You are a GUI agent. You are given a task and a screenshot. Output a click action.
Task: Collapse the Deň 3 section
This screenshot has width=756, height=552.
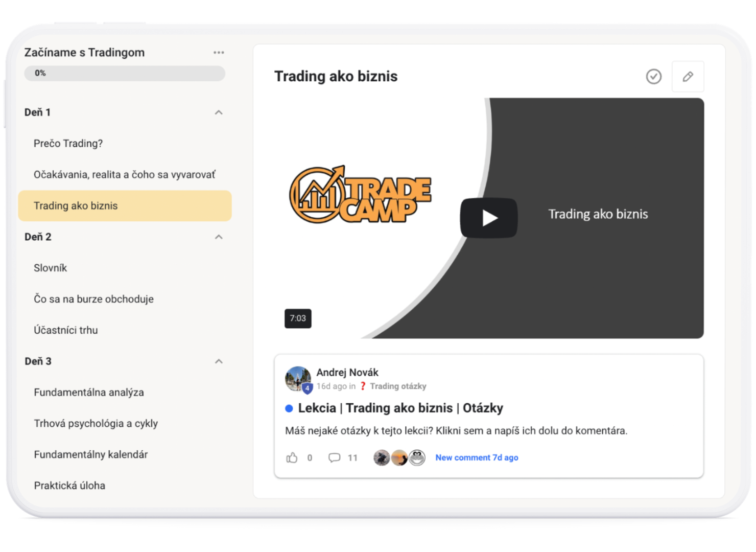(219, 361)
